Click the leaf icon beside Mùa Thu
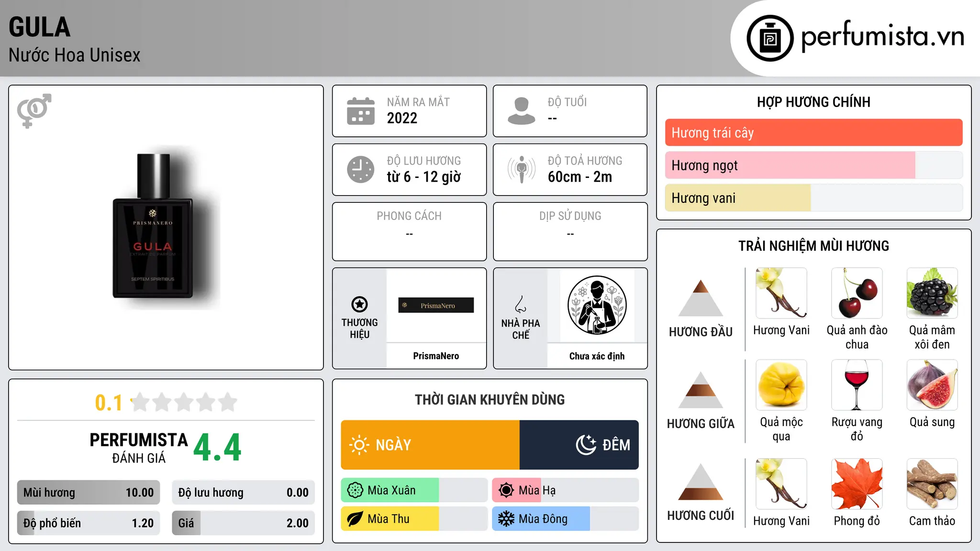This screenshot has width=980, height=551. 355,519
